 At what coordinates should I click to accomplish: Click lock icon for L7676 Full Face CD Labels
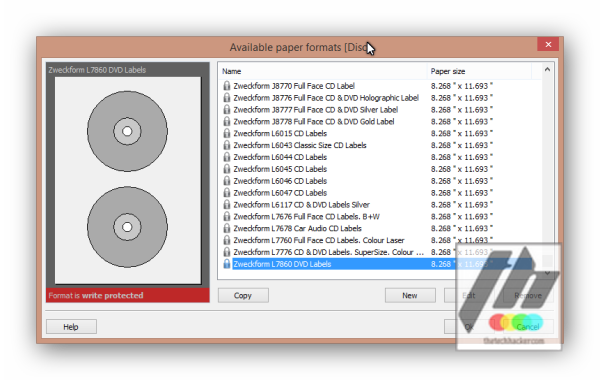tap(227, 216)
